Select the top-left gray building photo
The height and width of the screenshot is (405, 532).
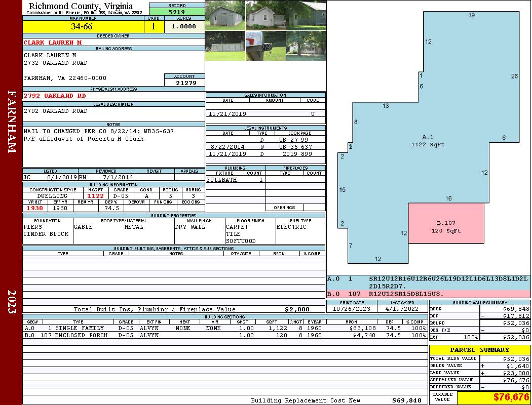coord(225,15)
